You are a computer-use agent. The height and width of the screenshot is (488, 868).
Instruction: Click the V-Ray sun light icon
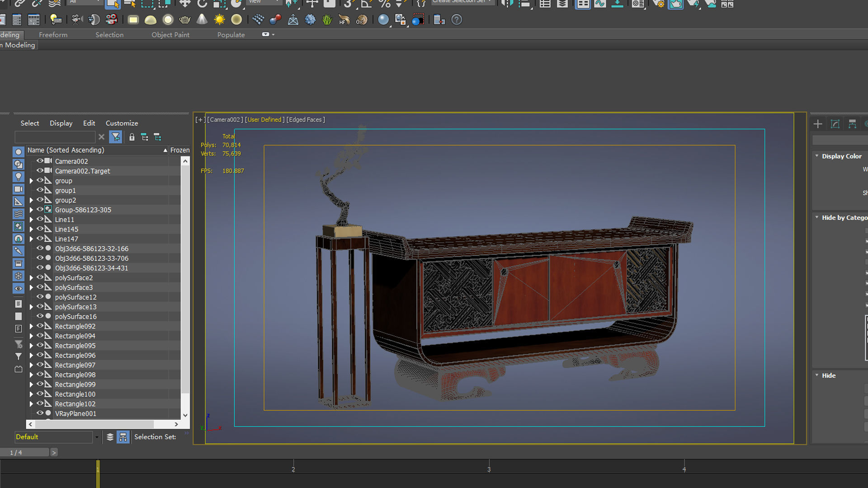tap(219, 19)
